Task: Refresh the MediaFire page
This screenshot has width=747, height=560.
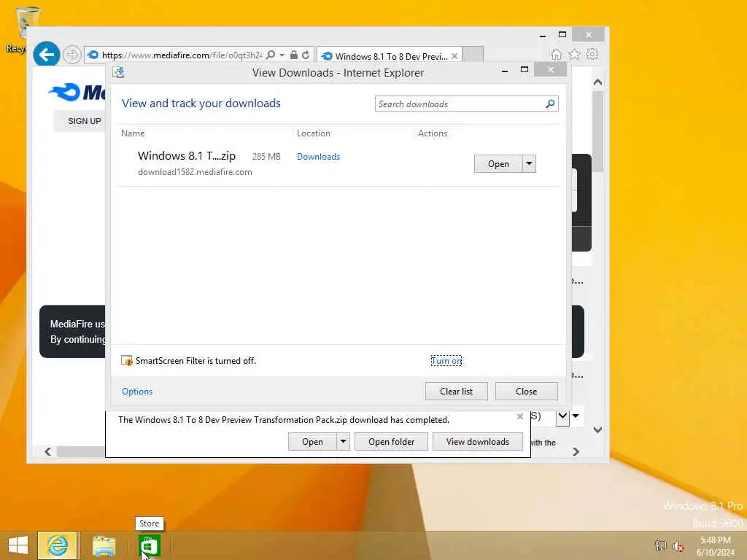Action: pyautogui.click(x=306, y=55)
